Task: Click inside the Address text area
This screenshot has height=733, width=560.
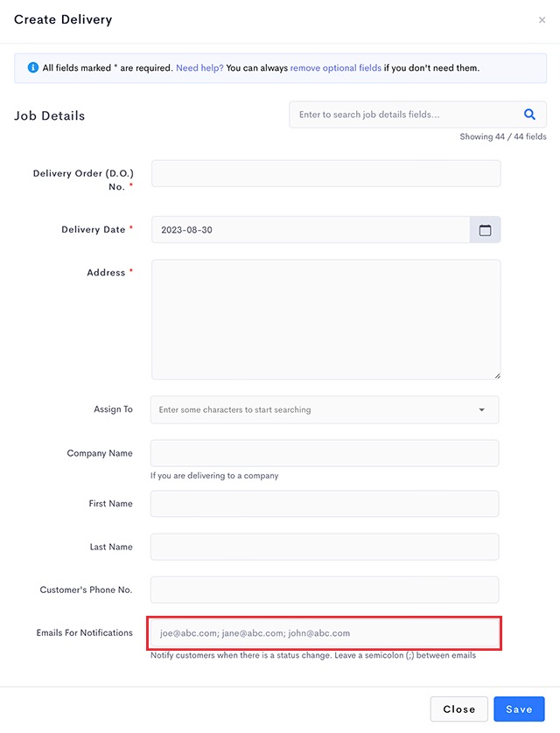Action: click(325, 319)
